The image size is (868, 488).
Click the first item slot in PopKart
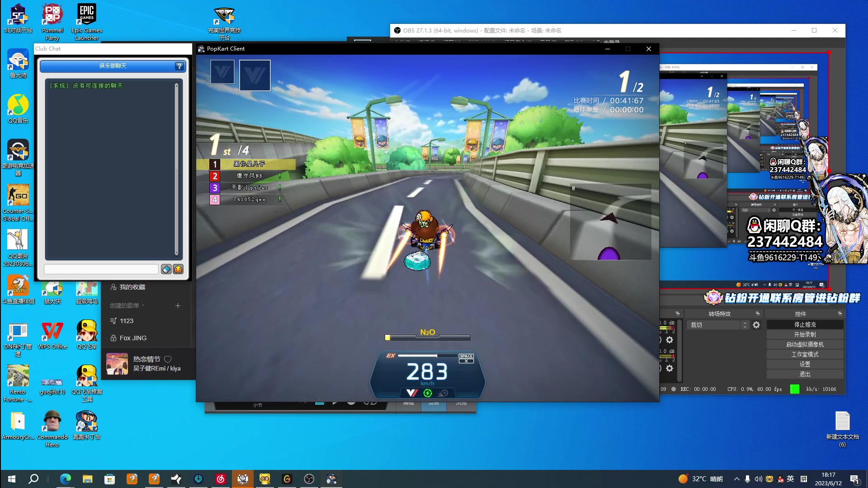coord(222,71)
